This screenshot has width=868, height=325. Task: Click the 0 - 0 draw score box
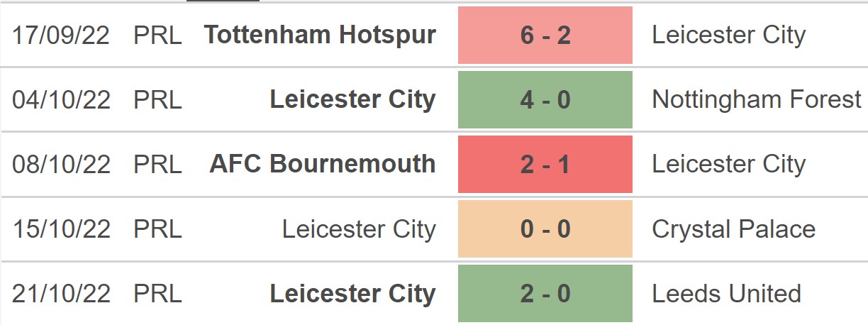point(545,228)
